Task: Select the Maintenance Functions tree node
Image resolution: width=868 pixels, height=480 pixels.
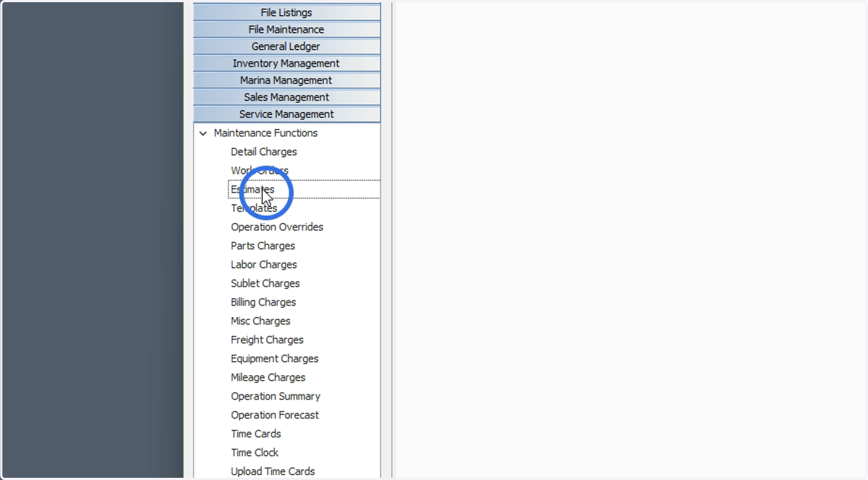Action: pyautogui.click(x=265, y=133)
